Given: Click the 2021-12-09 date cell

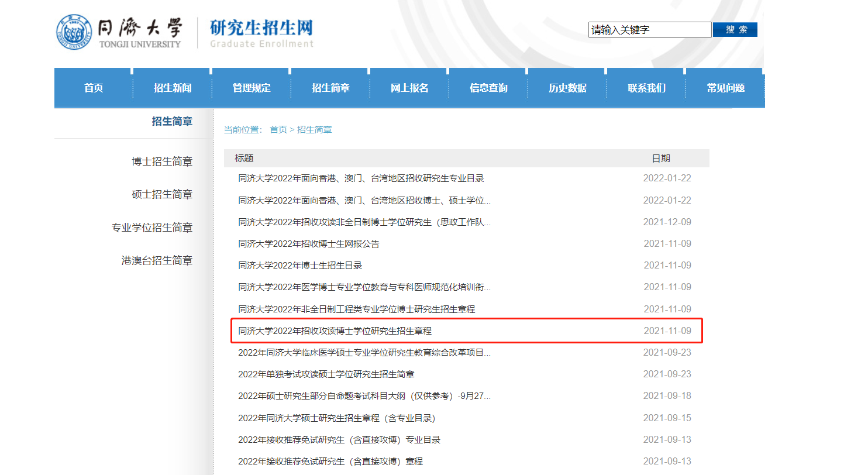Looking at the screenshot, I should tap(667, 222).
